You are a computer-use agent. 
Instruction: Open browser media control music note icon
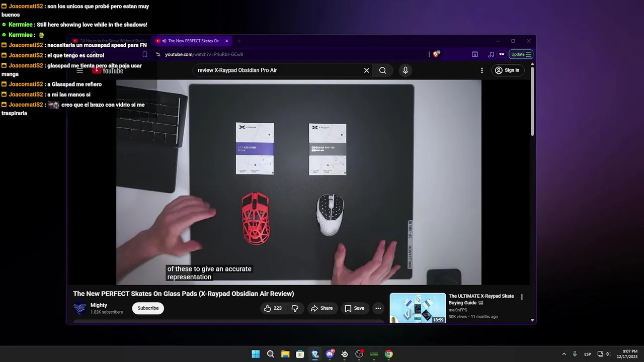491,54
